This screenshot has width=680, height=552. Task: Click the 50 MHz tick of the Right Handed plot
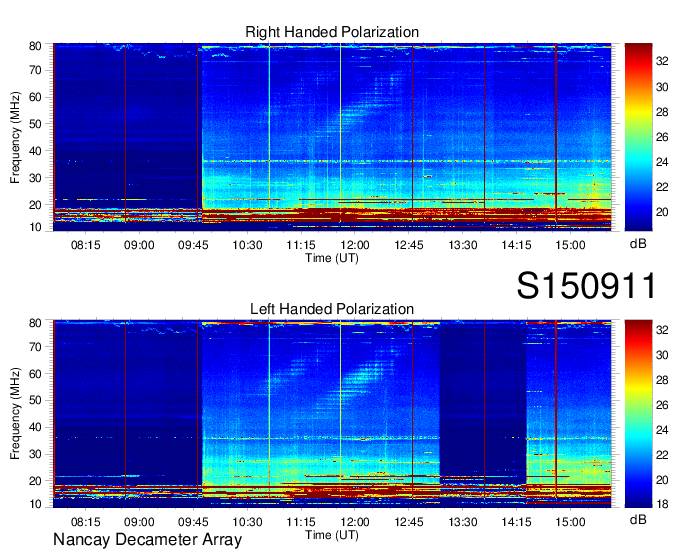tap(35, 124)
